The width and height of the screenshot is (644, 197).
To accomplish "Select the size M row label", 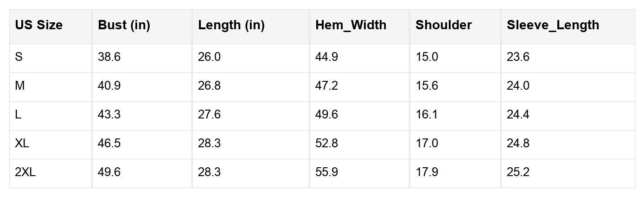I will coord(20,86).
